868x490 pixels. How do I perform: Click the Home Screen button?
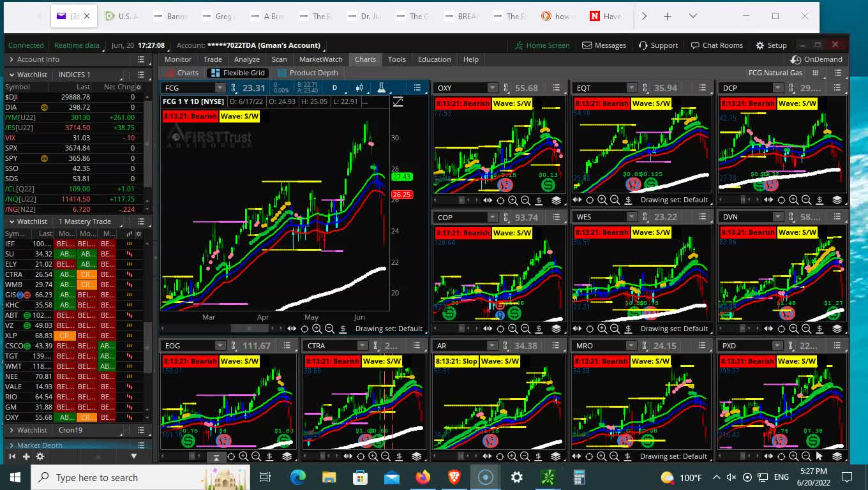542,45
